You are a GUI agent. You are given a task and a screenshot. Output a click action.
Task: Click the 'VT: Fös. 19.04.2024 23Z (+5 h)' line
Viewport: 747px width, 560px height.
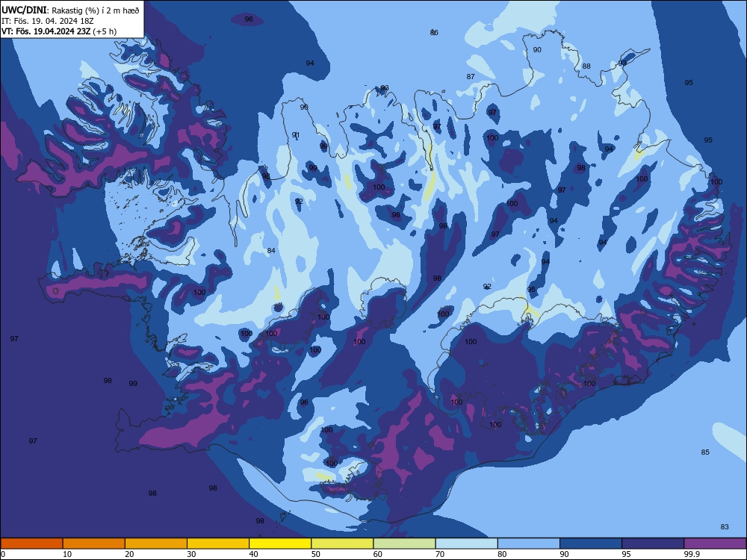click(59, 31)
